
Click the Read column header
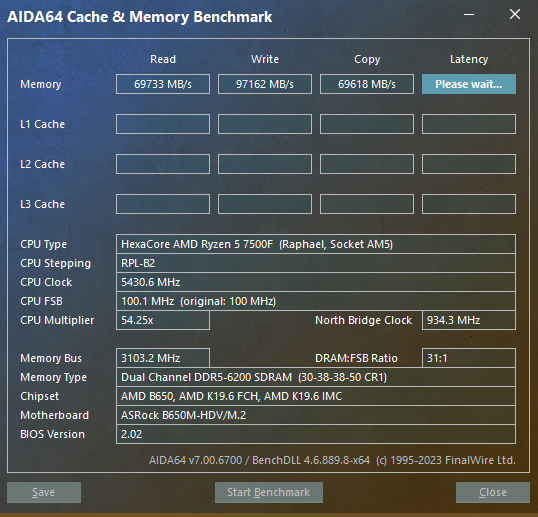click(x=163, y=59)
